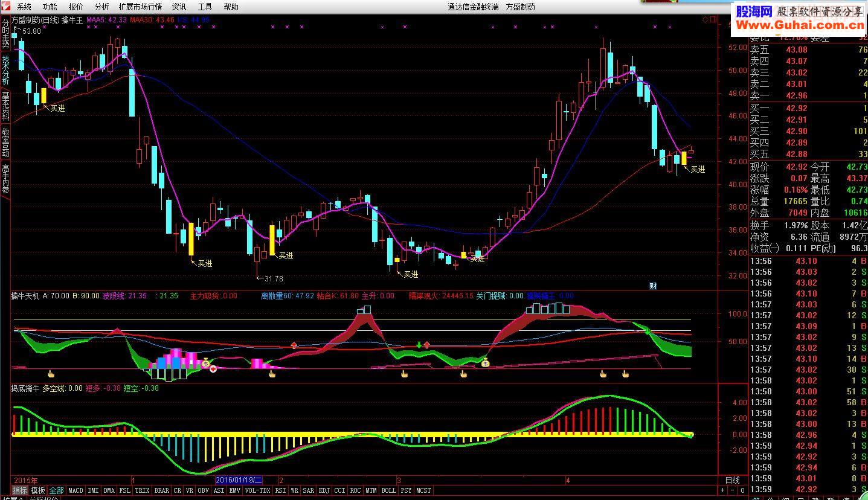Image resolution: width=868 pixels, height=500 pixels.
Task: Open the 分析 menu
Action: coord(102,7)
